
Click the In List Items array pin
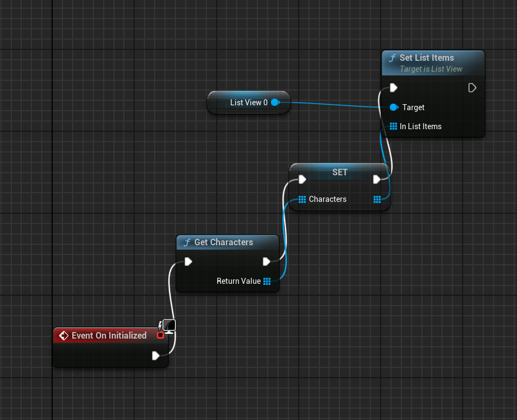coord(394,126)
